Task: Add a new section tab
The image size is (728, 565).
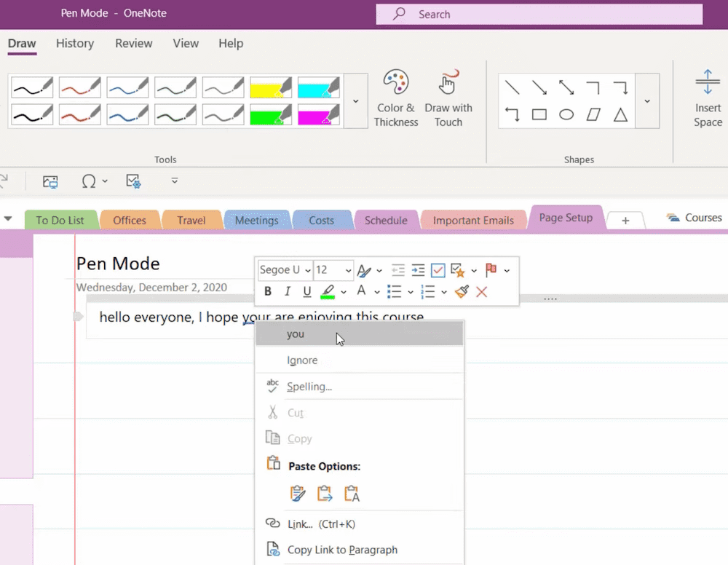Action: click(625, 221)
